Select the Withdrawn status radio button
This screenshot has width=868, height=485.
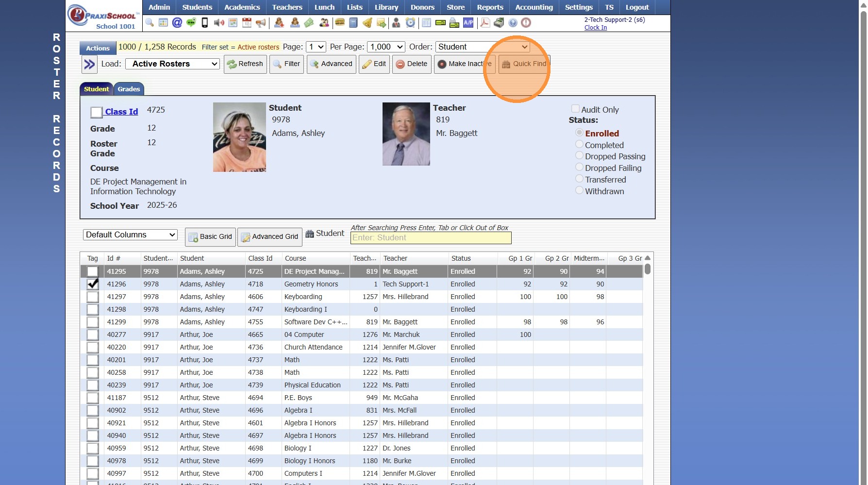pyautogui.click(x=579, y=190)
